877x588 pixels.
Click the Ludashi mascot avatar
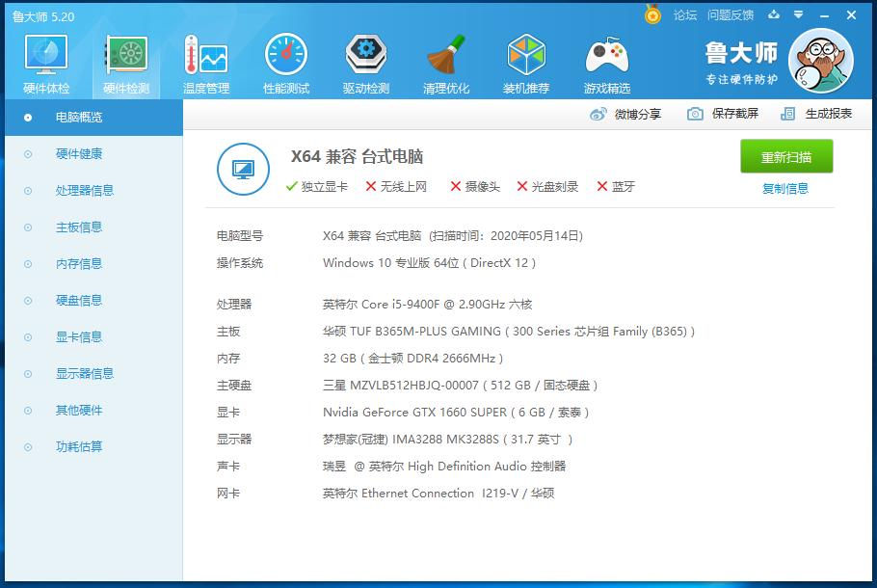coord(820,60)
